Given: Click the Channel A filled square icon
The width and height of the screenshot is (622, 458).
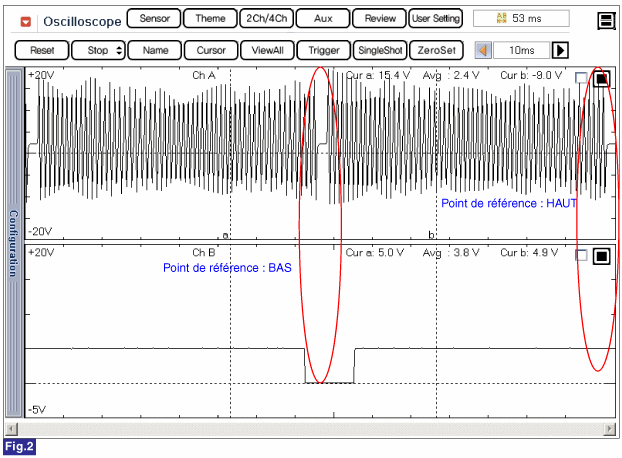Looking at the screenshot, I should (x=602, y=79).
